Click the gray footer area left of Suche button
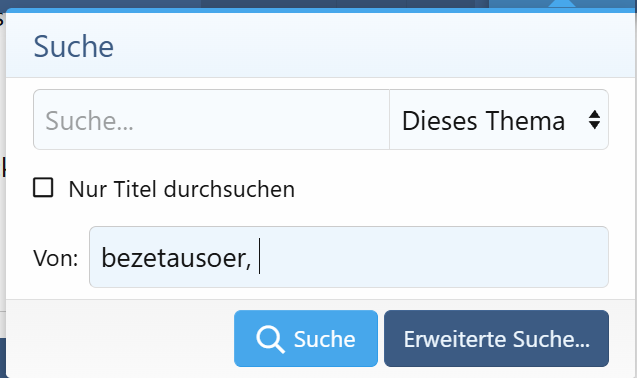Screen dimensions: 637x378 pos(120,339)
